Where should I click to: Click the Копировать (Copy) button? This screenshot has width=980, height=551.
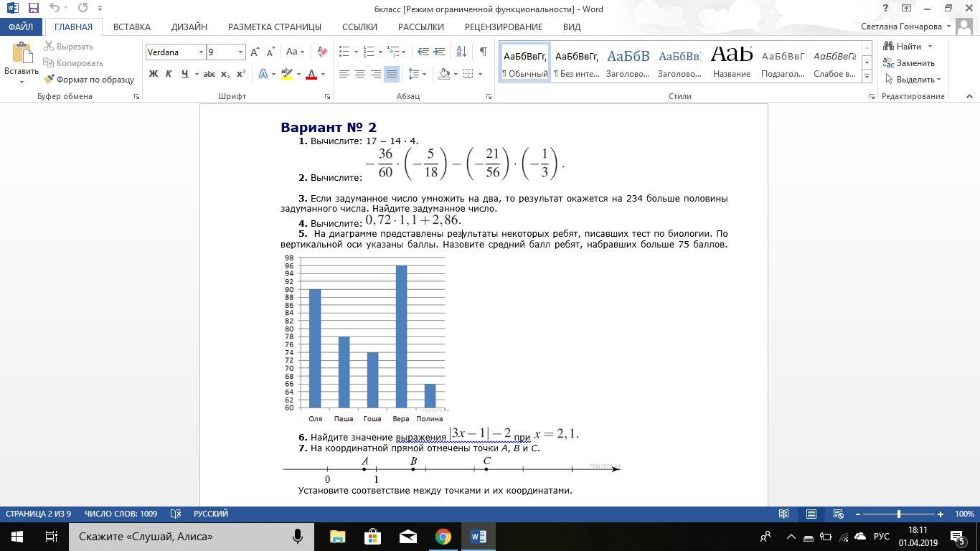coord(73,63)
